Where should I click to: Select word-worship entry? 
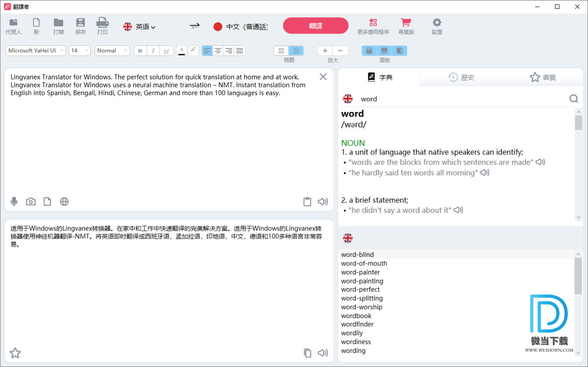(x=362, y=307)
